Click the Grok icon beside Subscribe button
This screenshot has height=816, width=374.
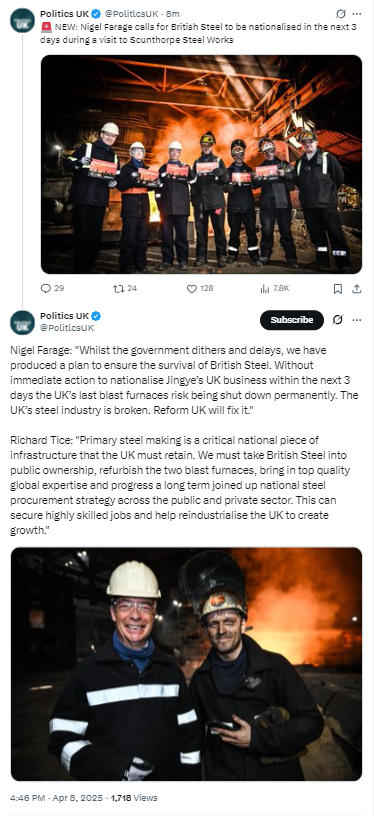[337, 320]
